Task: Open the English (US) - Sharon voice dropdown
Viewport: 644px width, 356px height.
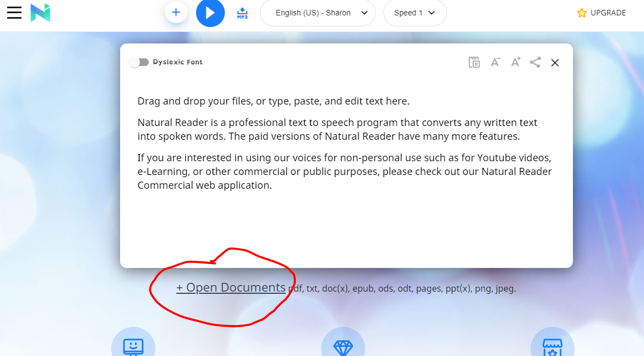Action: click(x=317, y=13)
